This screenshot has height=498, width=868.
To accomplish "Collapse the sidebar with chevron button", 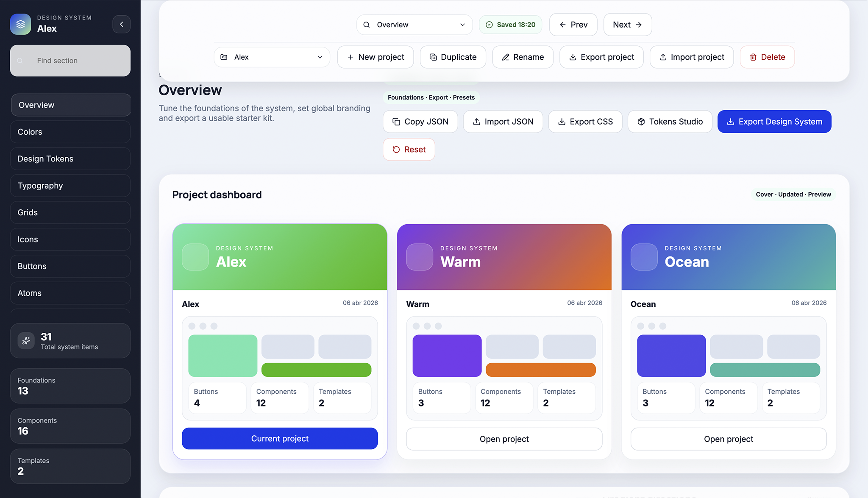I will 122,24.
